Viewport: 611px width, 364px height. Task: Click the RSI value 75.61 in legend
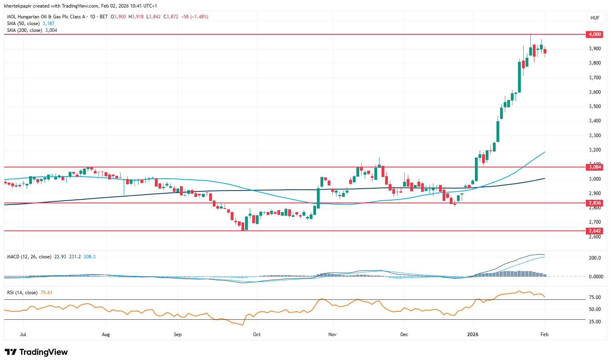47,293
